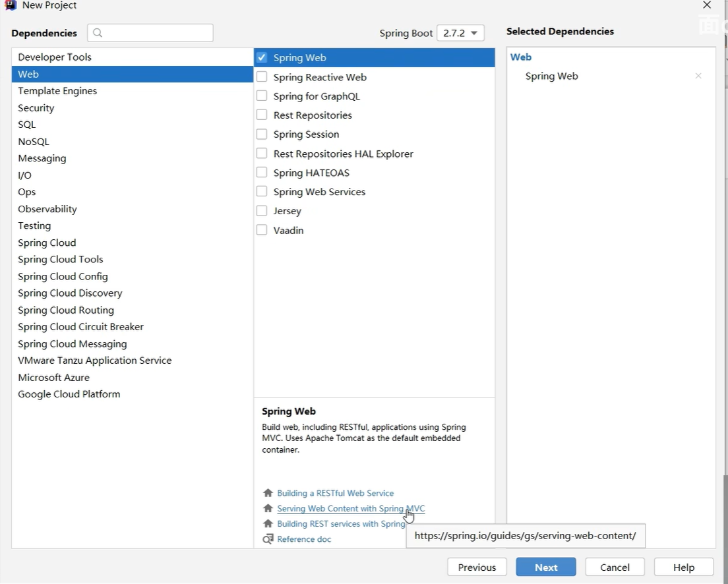Tick the Rest Repositories checkbox
The image size is (728, 584).
262,115
